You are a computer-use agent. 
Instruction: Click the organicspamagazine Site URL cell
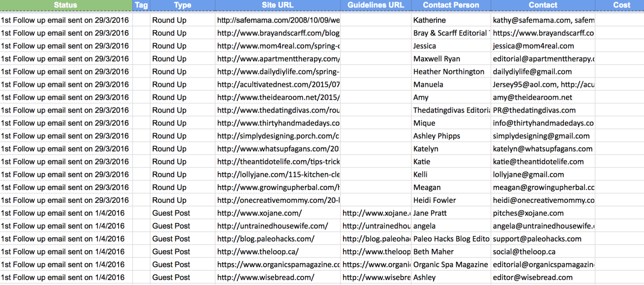click(278, 265)
